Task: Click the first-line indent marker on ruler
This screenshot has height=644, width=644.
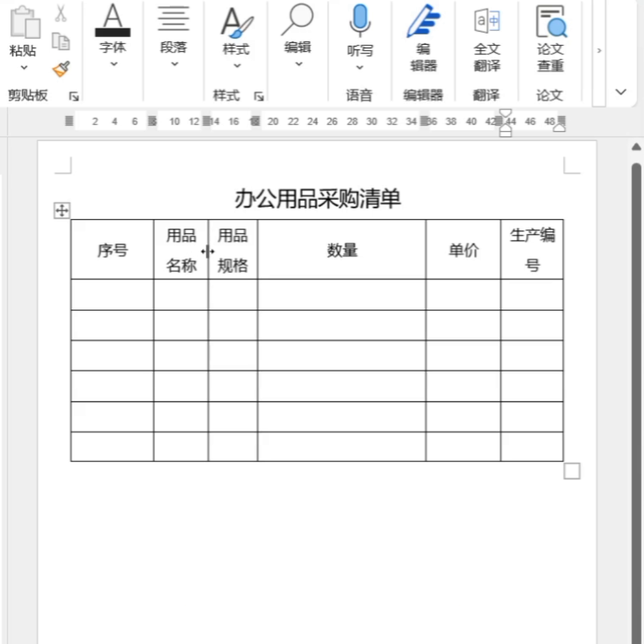Action: tap(505, 113)
